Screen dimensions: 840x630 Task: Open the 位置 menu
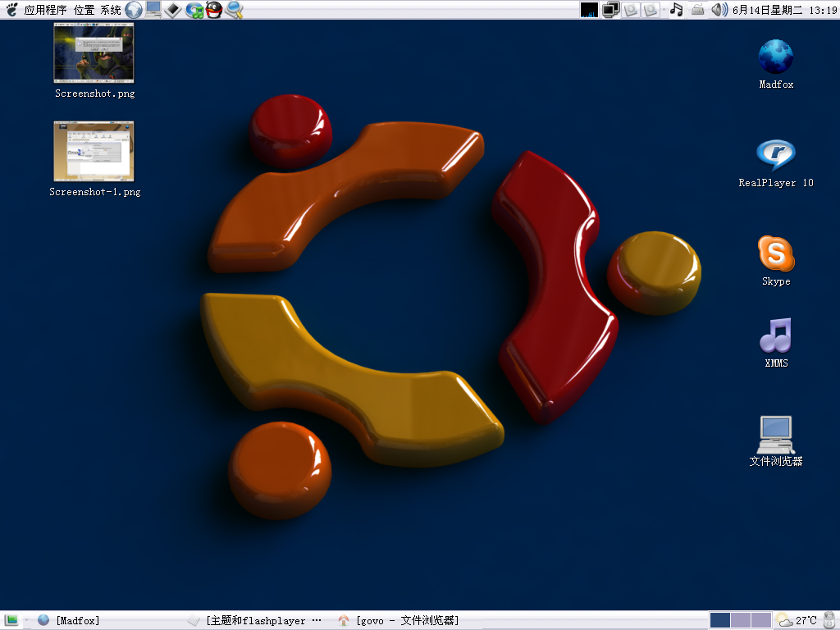pyautogui.click(x=84, y=10)
